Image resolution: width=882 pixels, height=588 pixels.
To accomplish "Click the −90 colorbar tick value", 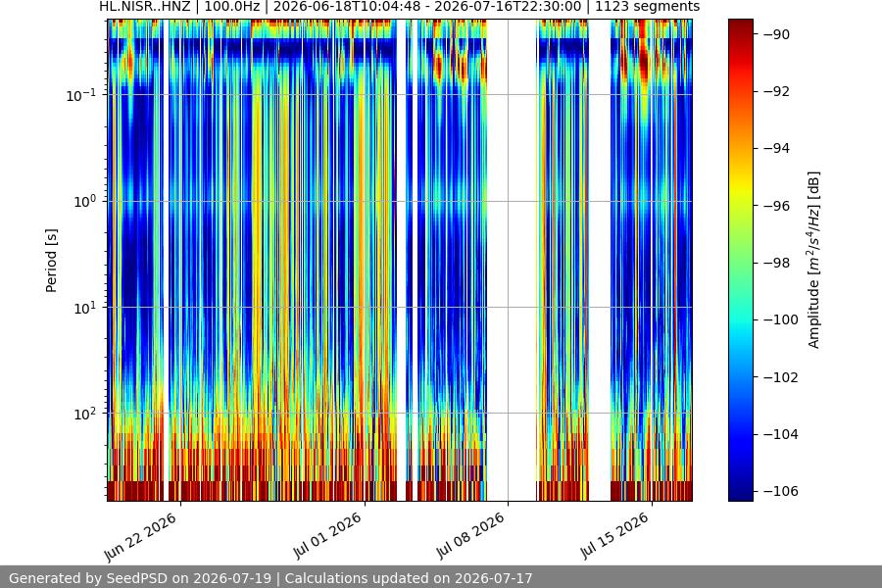I will tap(776, 34).
